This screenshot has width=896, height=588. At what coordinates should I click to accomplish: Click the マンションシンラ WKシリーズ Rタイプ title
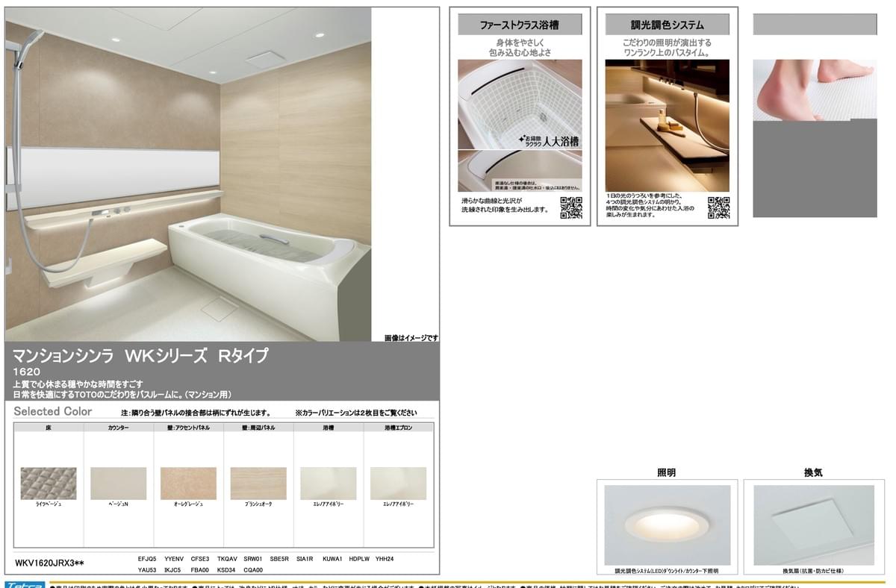coord(140,356)
